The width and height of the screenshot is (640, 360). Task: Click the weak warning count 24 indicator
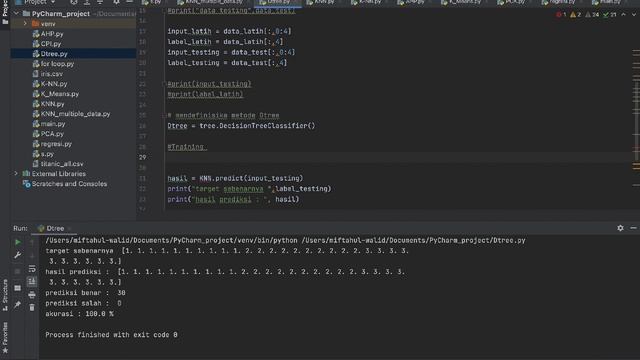[x=592, y=15]
